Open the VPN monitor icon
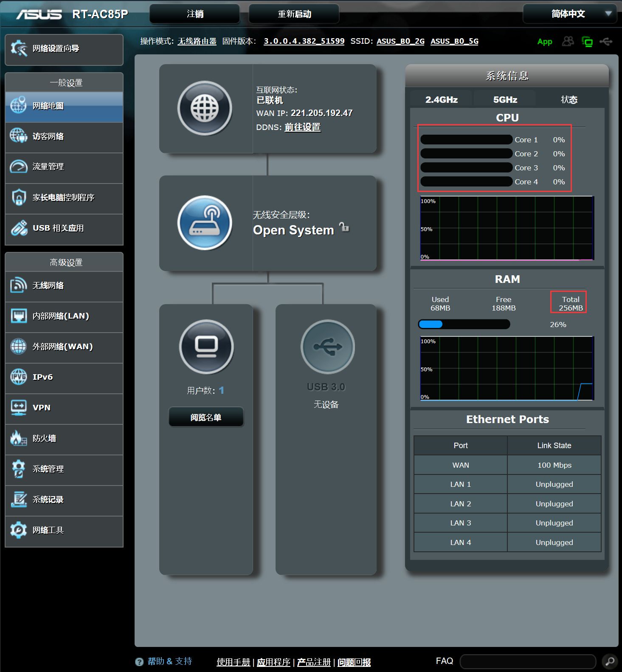The image size is (622, 672). coord(18,407)
